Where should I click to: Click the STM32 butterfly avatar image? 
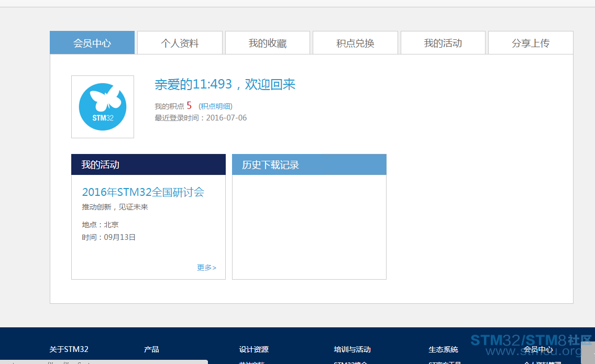[103, 107]
